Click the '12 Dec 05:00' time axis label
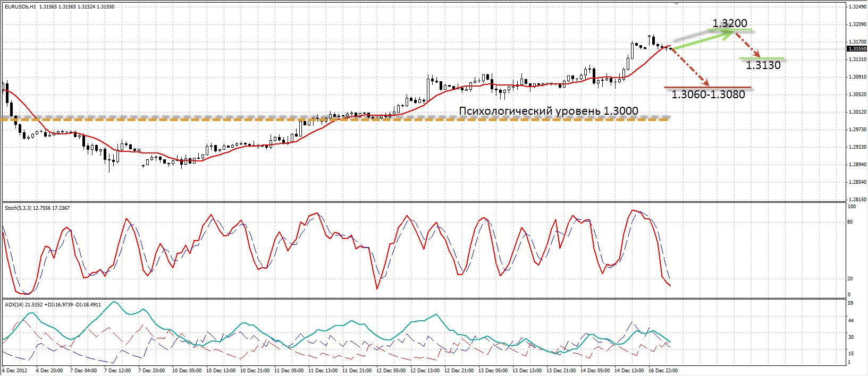Viewport: 868px width, 376px height. pyautogui.click(x=391, y=371)
